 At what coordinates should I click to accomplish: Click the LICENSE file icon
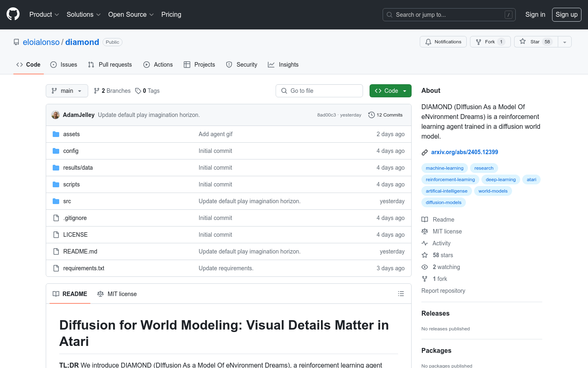pyautogui.click(x=56, y=235)
